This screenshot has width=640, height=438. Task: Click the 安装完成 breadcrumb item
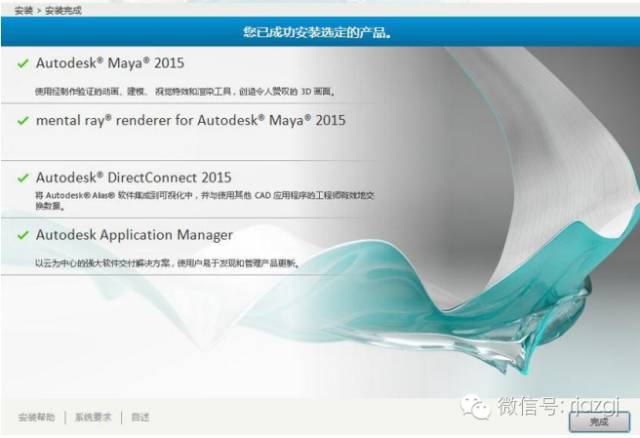tap(63, 9)
